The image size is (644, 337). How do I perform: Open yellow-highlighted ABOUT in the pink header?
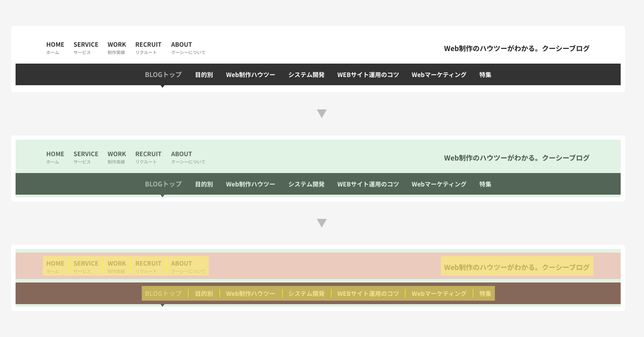coord(188,266)
